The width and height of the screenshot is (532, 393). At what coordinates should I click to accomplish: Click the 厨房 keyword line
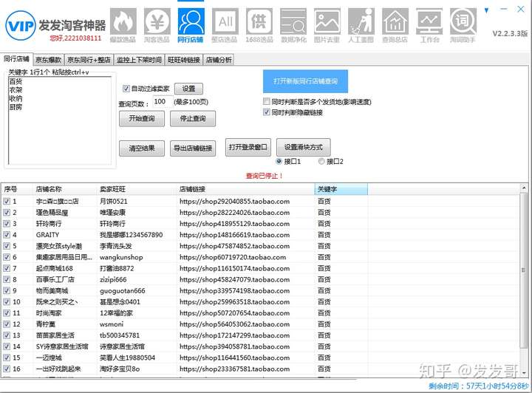tap(16, 107)
